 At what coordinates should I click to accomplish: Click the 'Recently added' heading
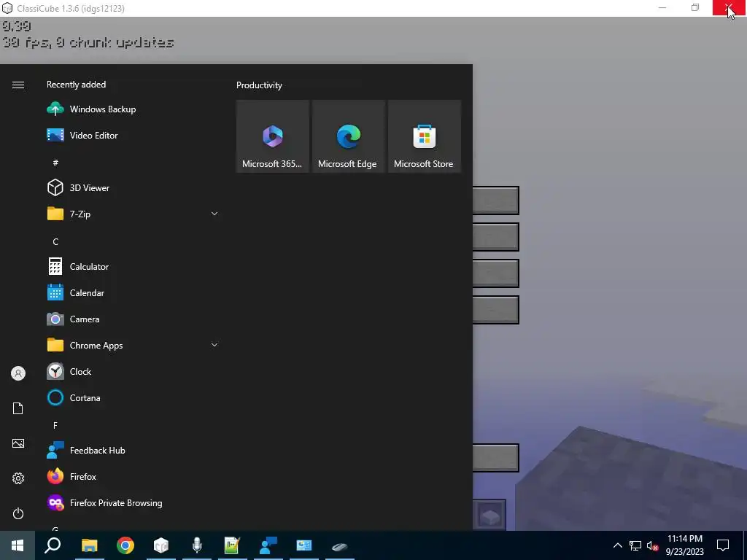76,85
